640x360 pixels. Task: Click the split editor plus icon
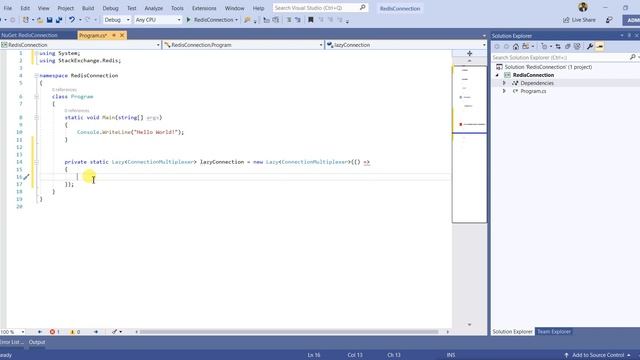[469, 53]
